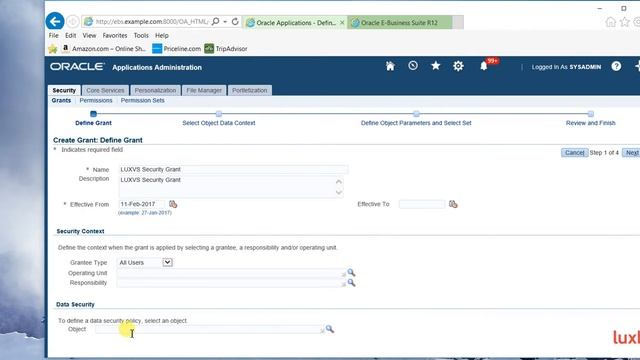Open notifications bell with 99+ badge
640x360 pixels.
click(484, 66)
